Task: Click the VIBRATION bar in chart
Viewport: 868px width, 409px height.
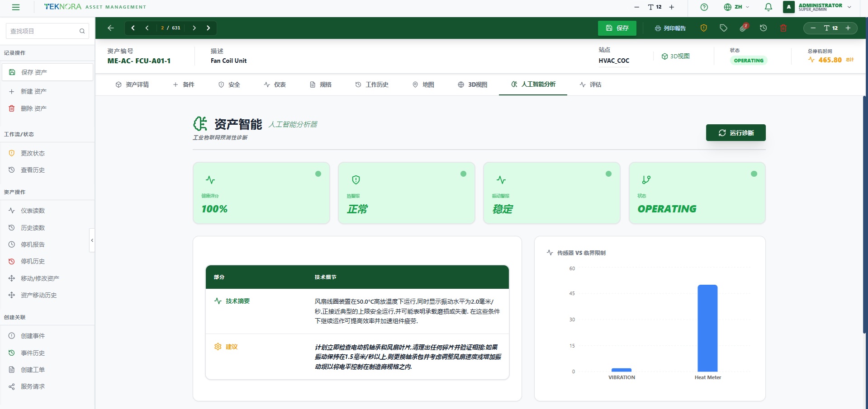Action: [621, 370]
